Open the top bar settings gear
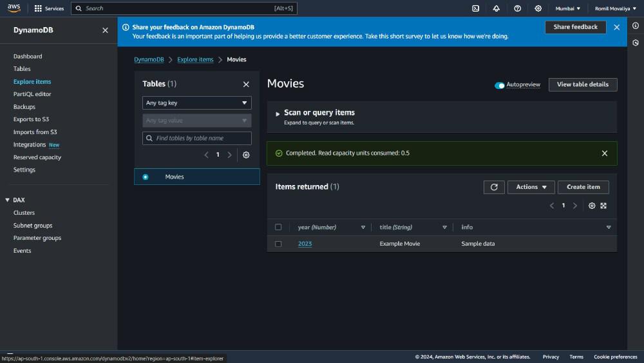The image size is (644, 363). (x=538, y=8)
